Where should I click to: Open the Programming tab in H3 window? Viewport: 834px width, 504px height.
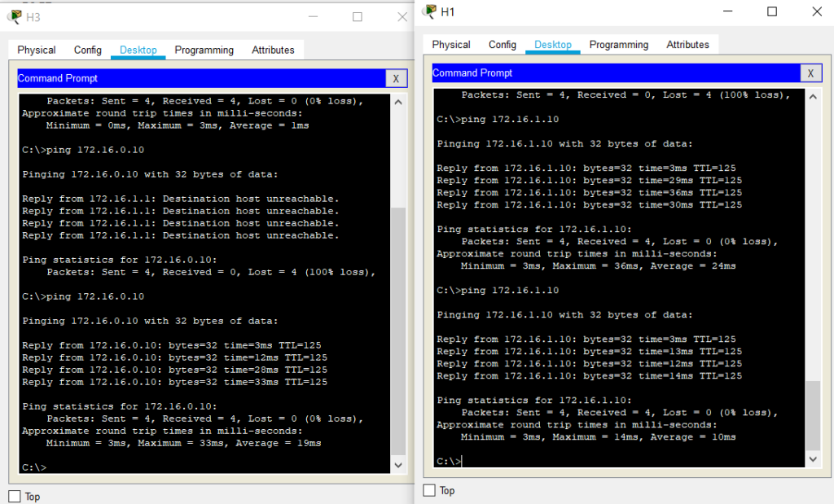coord(204,50)
